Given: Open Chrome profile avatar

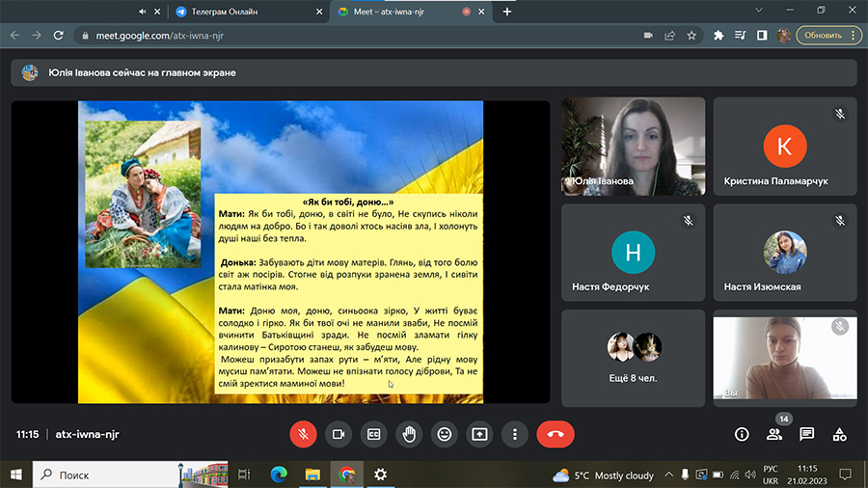Looking at the screenshot, I should (783, 36).
